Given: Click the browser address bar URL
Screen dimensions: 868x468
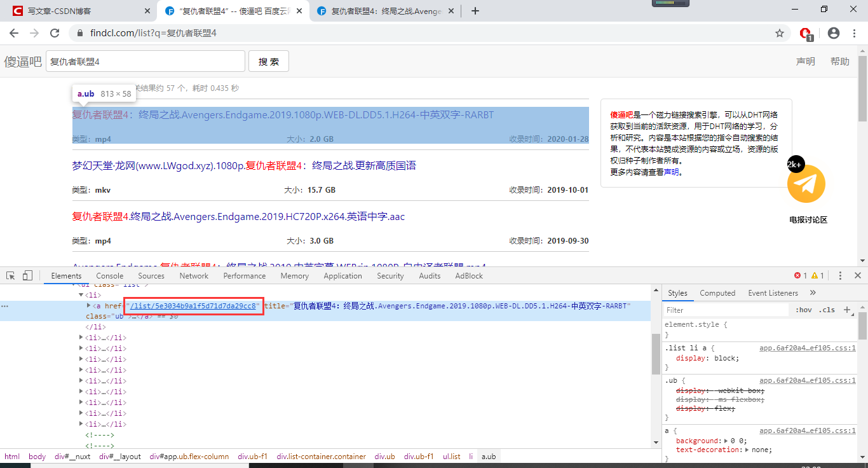Looking at the screenshot, I should (x=153, y=33).
